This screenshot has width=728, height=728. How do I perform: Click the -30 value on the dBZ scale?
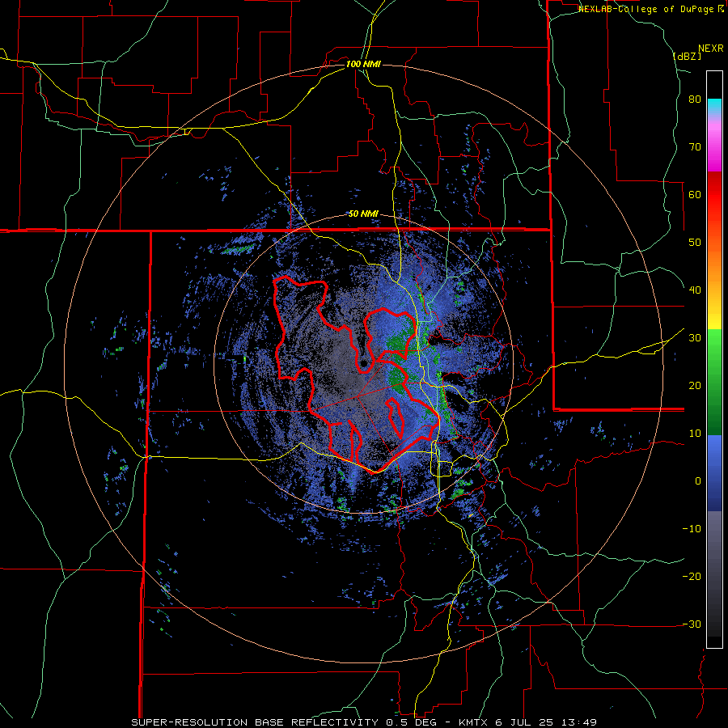tap(692, 624)
